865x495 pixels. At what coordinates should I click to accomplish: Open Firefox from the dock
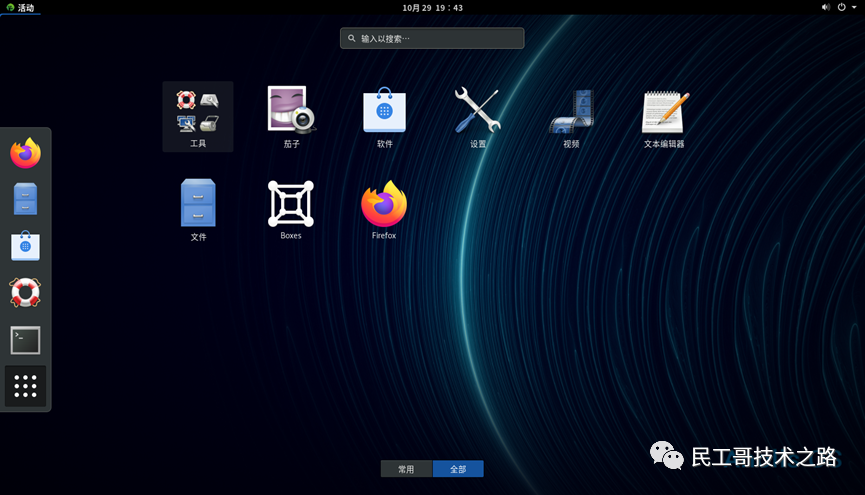pos(25,153)
